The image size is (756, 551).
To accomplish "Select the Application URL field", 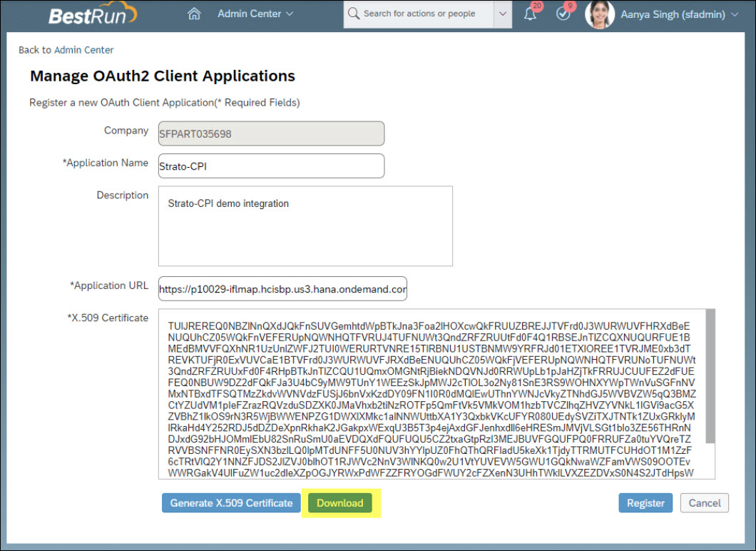I will (282, 289).
